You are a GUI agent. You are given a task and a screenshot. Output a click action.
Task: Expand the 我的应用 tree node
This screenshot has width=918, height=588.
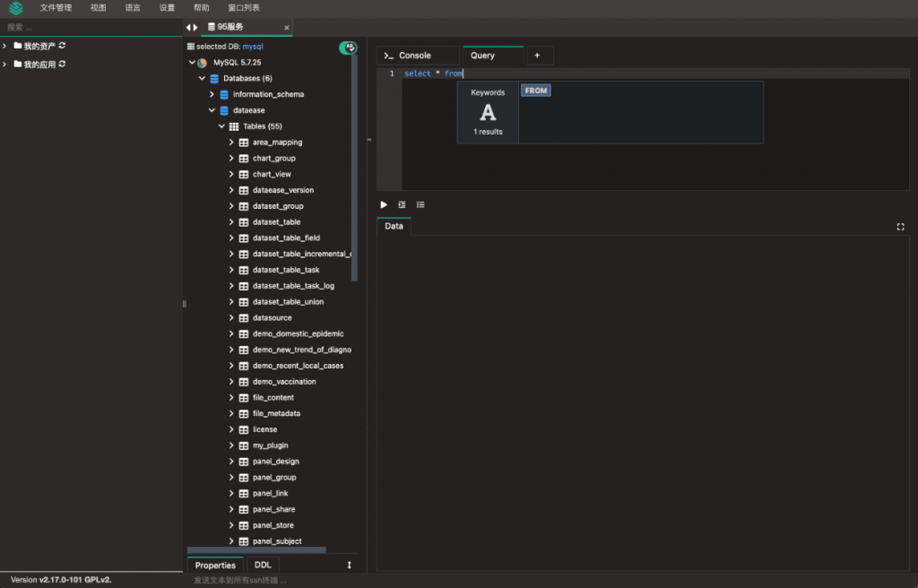[x=4, y=64]
